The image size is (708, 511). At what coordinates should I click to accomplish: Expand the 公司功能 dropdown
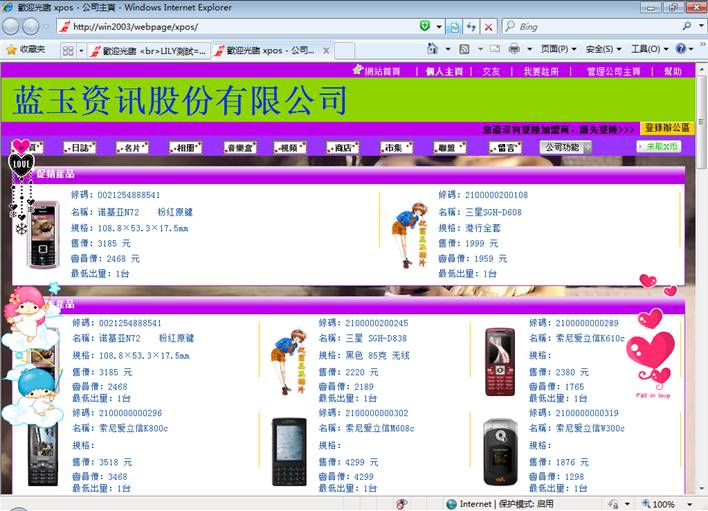pos(566,147)
